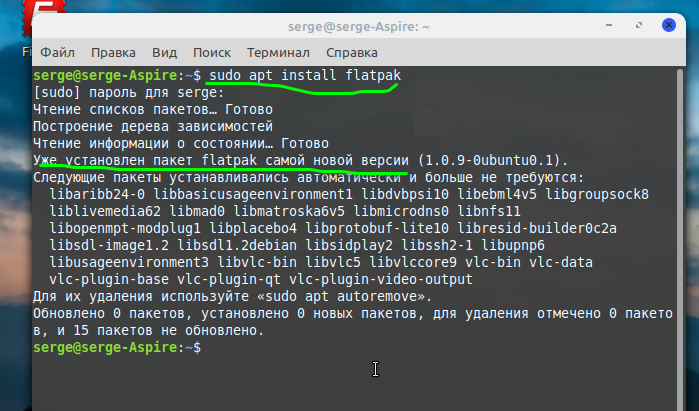The height and width of the screenshot is (411, 699).
Task: Click package name libvlccore9
Action: pyautogui.click(x=413, y=262)
